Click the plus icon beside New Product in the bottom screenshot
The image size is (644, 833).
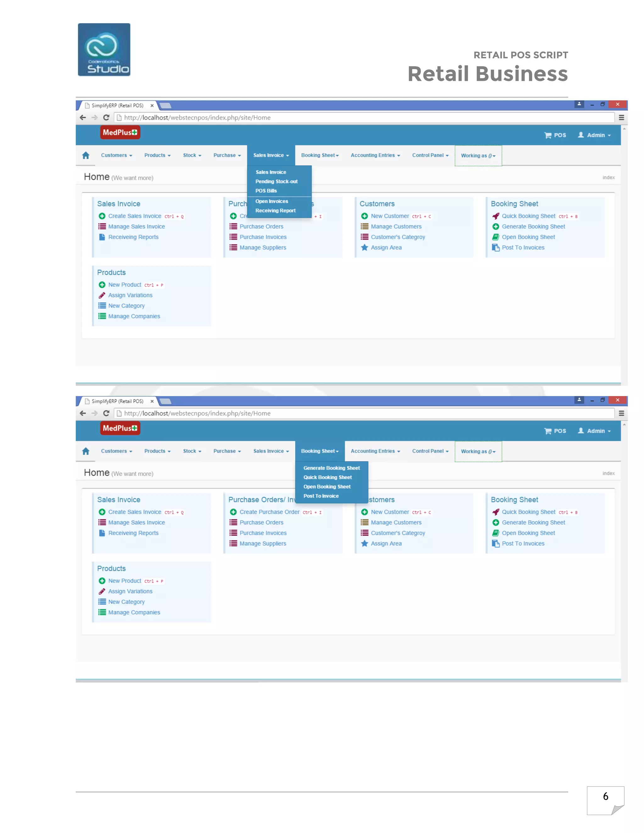(x=102, y=581)
